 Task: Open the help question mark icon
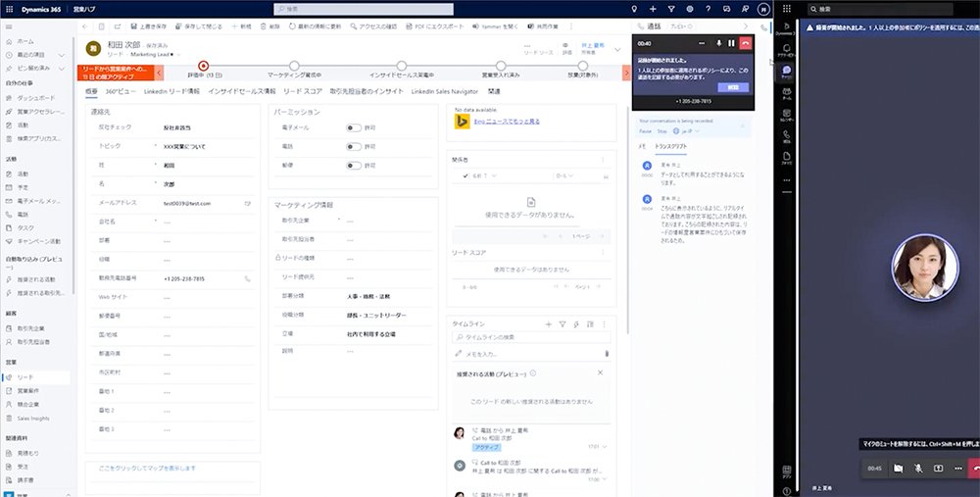708,9
